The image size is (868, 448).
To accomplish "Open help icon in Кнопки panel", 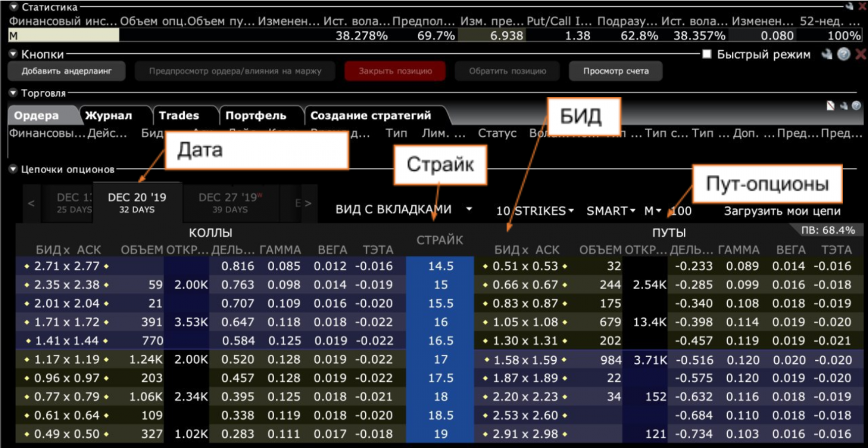I will pos(844,54).
